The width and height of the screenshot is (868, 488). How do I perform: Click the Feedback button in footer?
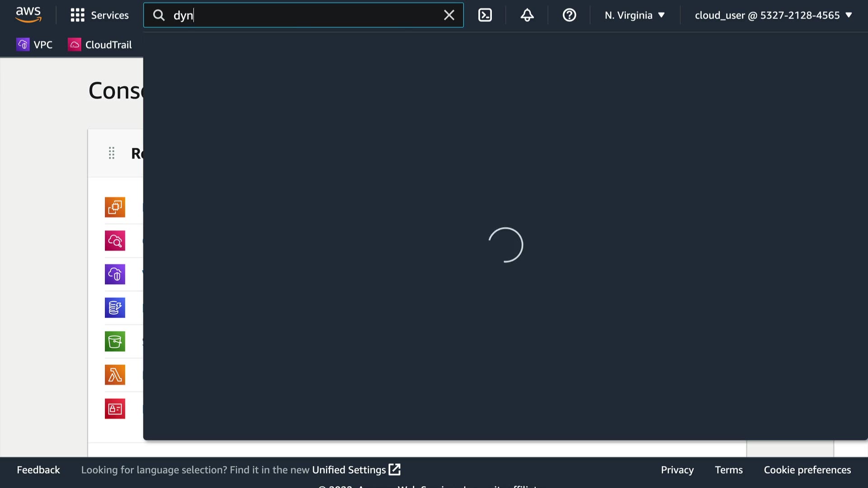pyautogui.click(x=38, y=470)
